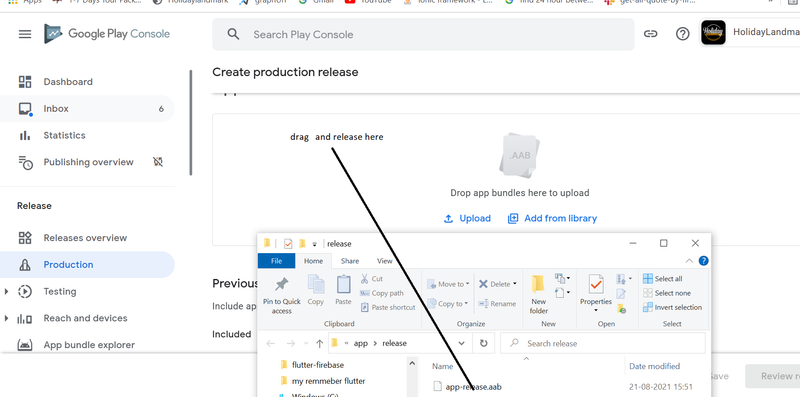800x397 pixels.
Task: Click the refresh button beside the address bar
Action: [483, 343]
